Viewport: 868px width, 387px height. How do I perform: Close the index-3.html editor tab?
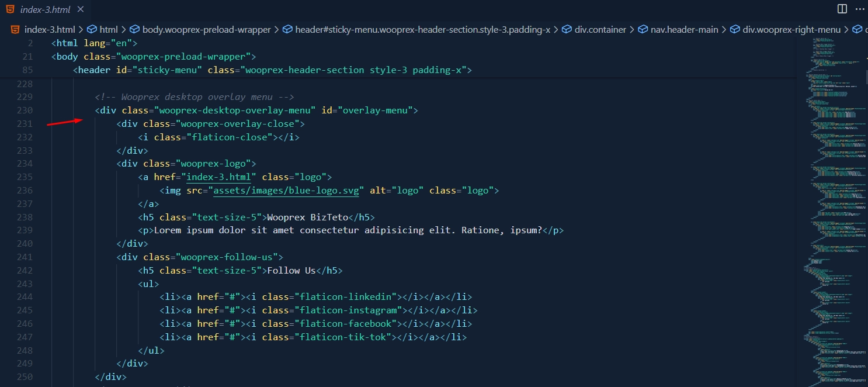coord(81,9)
